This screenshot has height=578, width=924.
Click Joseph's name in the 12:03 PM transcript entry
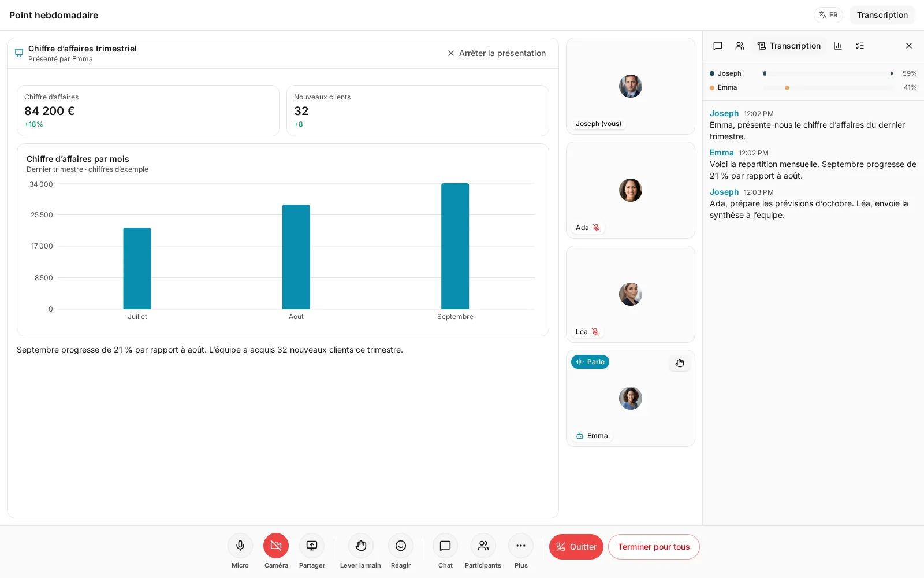click(724, 192)
